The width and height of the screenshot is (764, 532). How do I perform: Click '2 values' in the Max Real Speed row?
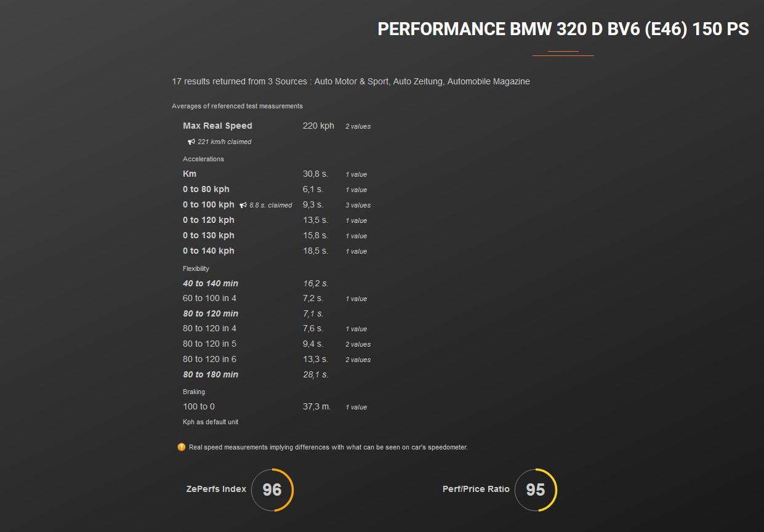pos(358,126)
